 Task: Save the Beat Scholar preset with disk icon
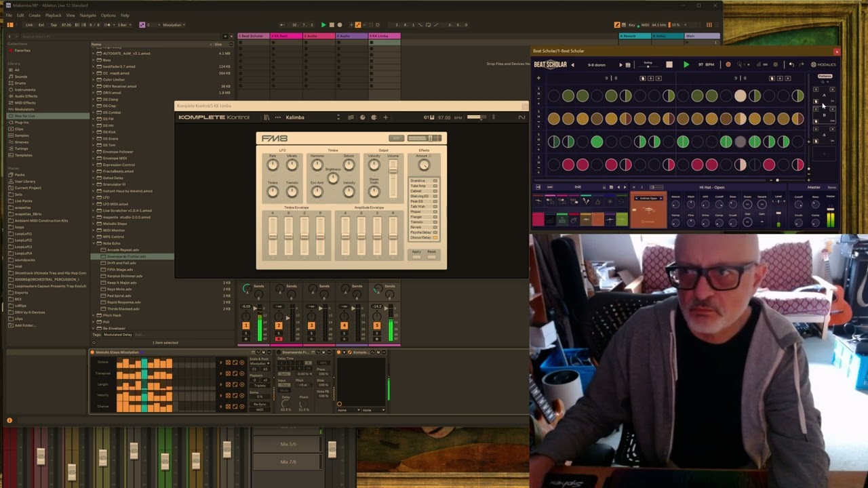pos(628,64)
